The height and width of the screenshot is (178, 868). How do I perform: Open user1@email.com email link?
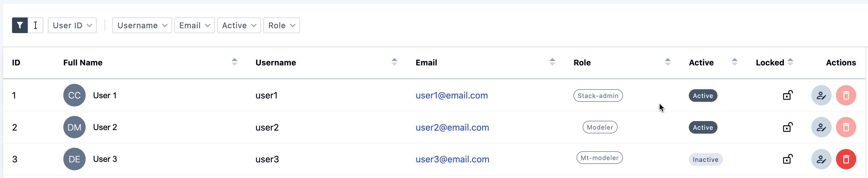click(451, 95)
